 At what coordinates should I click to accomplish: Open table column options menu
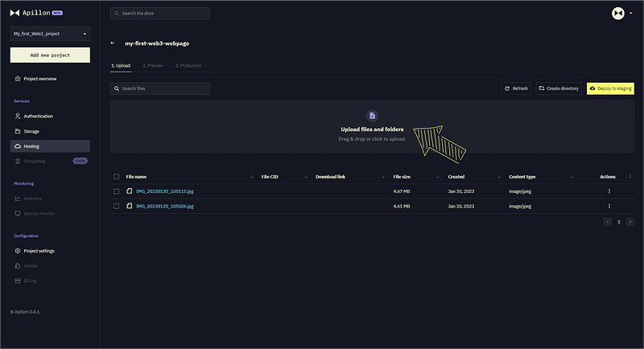(630, 176)
